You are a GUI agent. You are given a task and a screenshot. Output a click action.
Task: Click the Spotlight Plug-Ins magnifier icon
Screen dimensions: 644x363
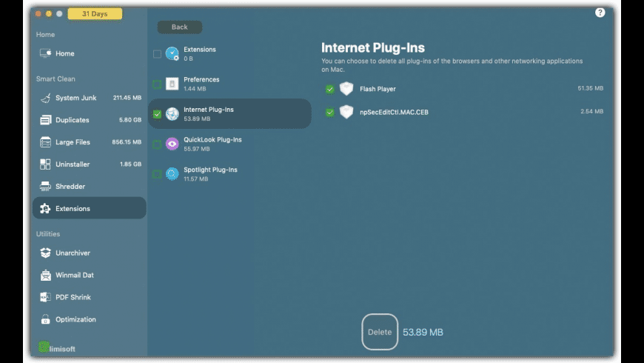click(x=172, y=174)
